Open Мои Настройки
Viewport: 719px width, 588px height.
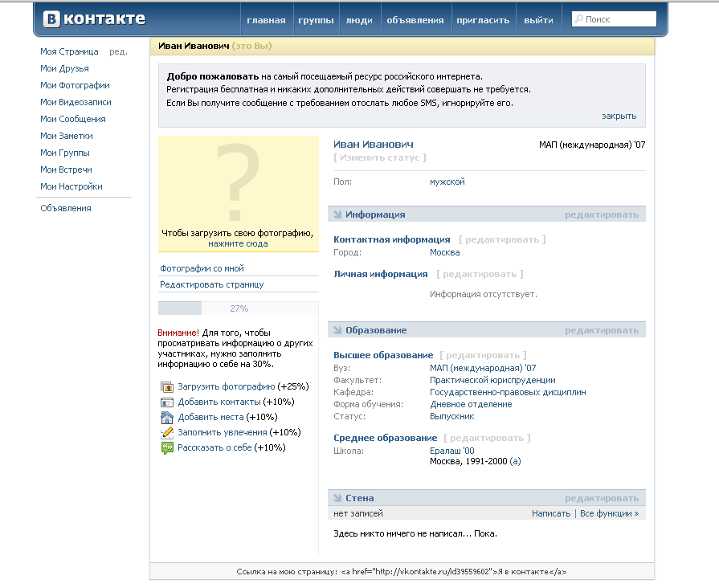click(x=71, y=186)
